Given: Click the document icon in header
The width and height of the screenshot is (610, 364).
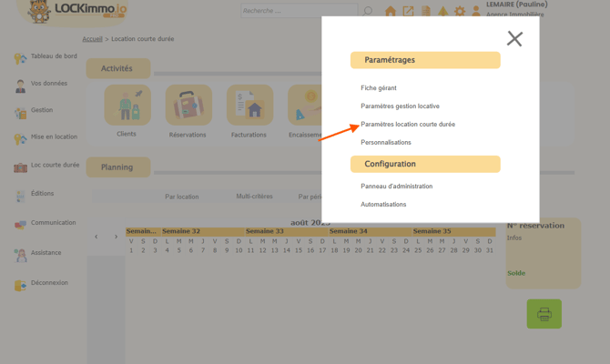Looking at the screenshot, I should [x=426, y=11].
